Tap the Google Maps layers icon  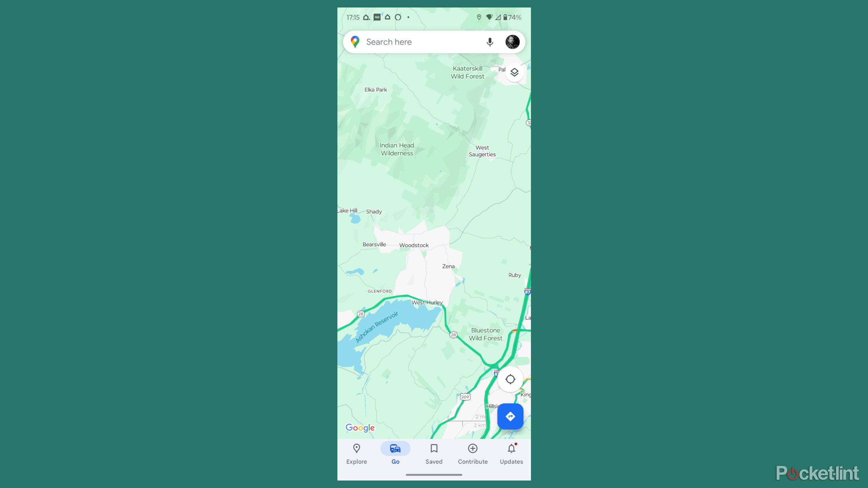pos(514,72)
